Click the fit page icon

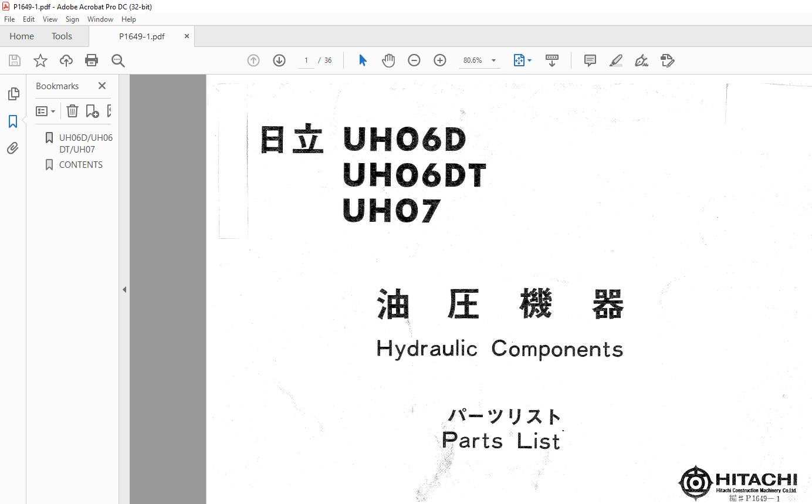tap(519, 60)
